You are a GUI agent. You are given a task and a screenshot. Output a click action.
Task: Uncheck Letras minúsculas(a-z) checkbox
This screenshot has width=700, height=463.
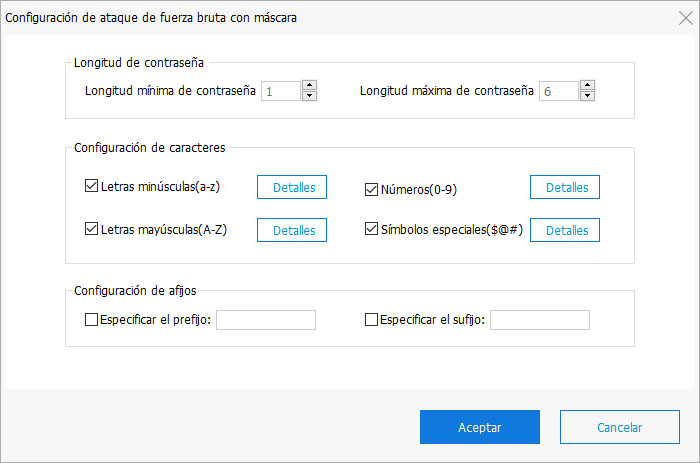91,185
